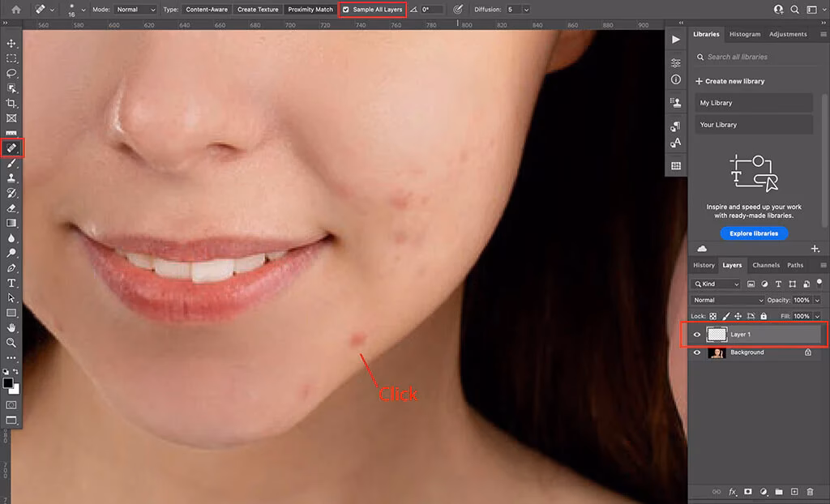830x504 pixels.
Task: Open the Adjustments panel tab
Action: click(x=788, y=34)
